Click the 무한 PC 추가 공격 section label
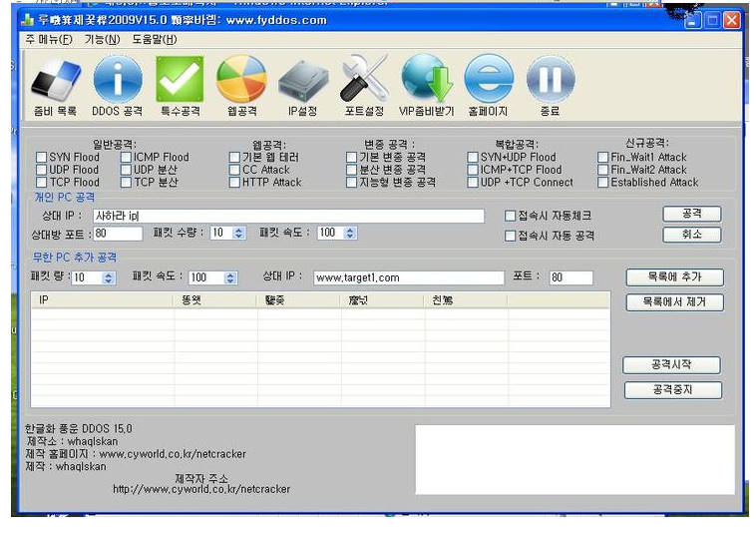 point(74,258)
